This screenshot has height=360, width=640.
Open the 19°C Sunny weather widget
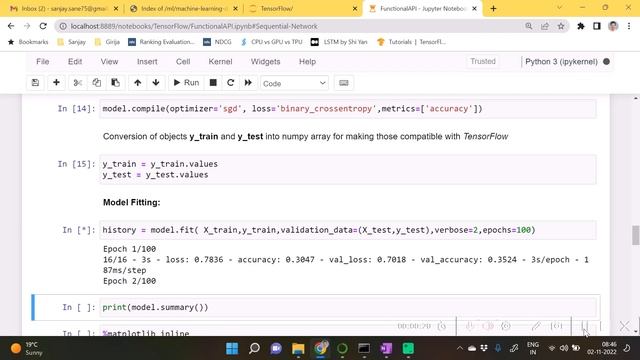[x=26, y=348]
